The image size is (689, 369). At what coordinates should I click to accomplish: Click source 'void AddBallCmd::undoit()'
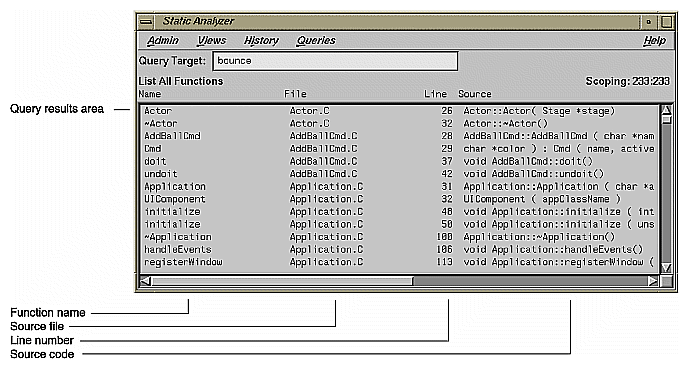[534, 174]
